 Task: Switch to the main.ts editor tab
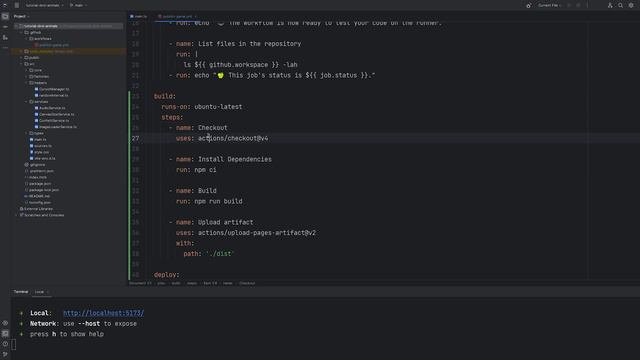click(138, 16)
